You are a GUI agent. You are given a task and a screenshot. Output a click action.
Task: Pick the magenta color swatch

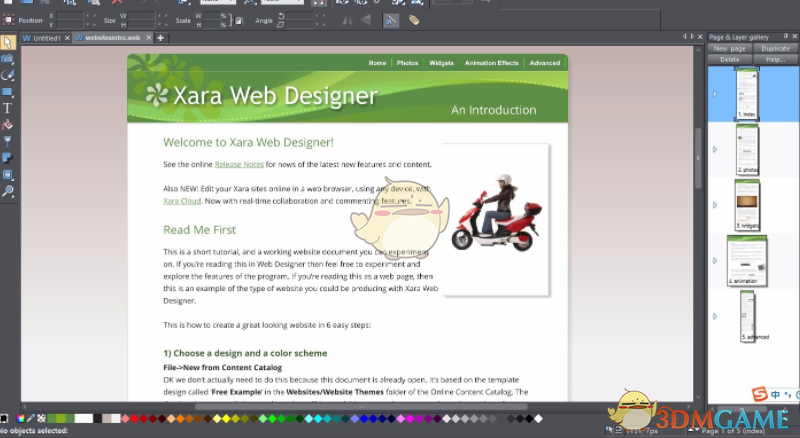[410, 419]
